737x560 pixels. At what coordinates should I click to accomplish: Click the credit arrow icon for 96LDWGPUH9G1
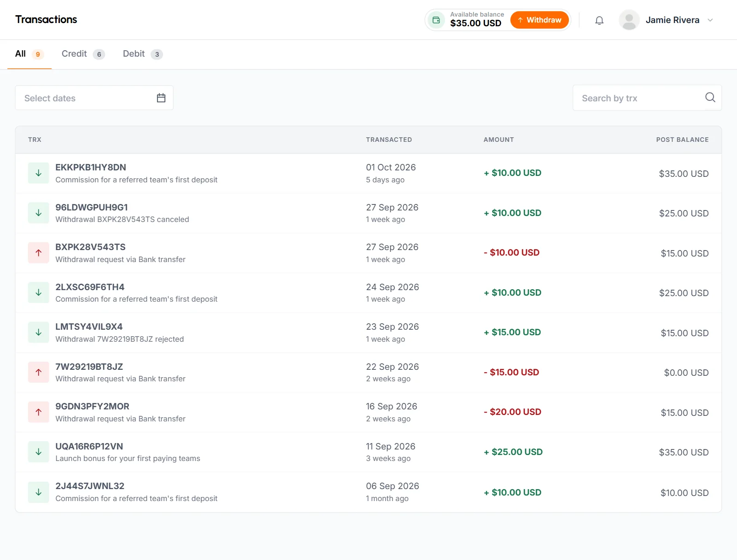[39, 213]
